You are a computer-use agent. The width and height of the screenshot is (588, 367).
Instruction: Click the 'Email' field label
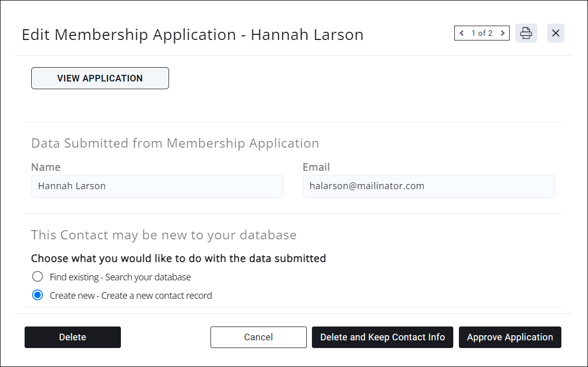(316, 167)
